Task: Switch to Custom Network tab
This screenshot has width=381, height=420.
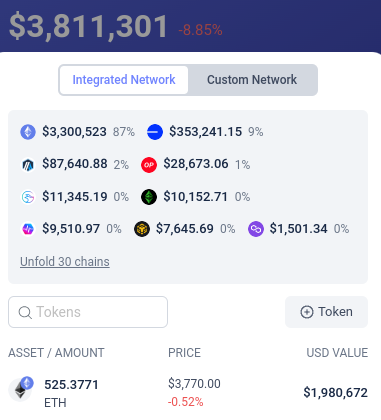Action: 252,80
